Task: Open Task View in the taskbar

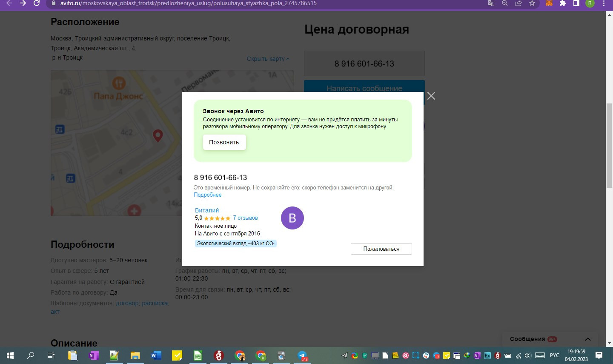Action: click(51, 355)
